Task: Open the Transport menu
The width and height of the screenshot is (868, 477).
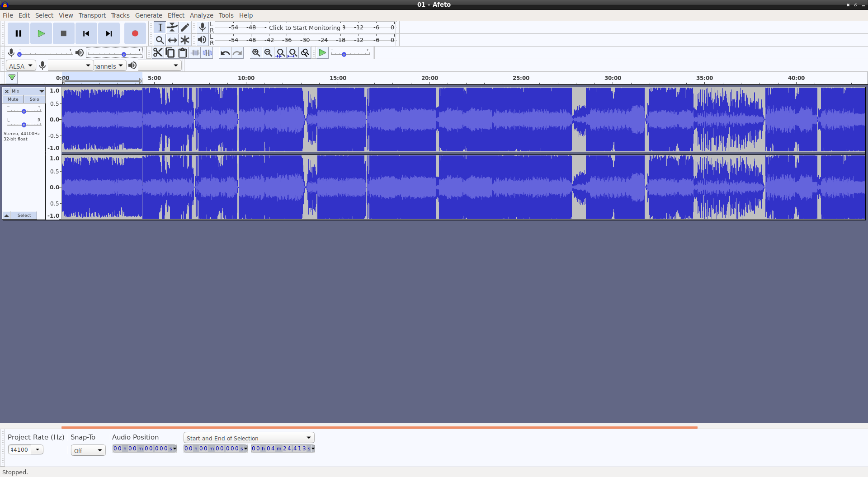Action: [92, 15]
